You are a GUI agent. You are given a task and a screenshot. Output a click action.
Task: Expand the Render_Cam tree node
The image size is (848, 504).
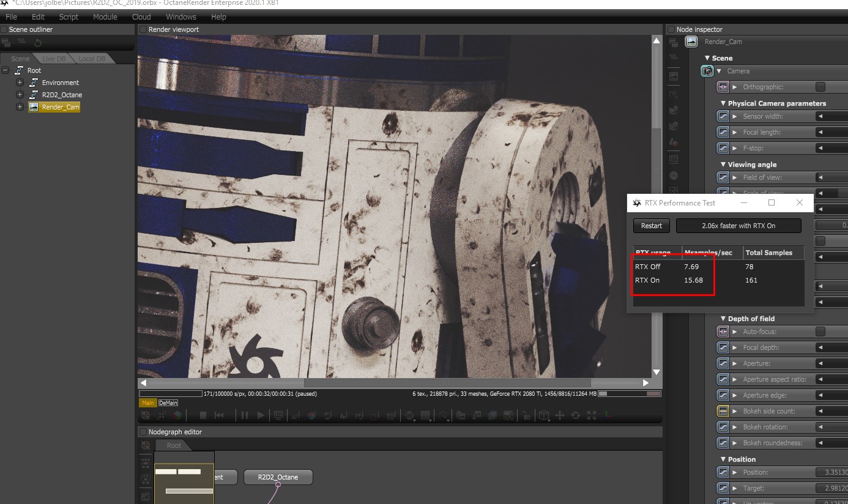(20, 107)
